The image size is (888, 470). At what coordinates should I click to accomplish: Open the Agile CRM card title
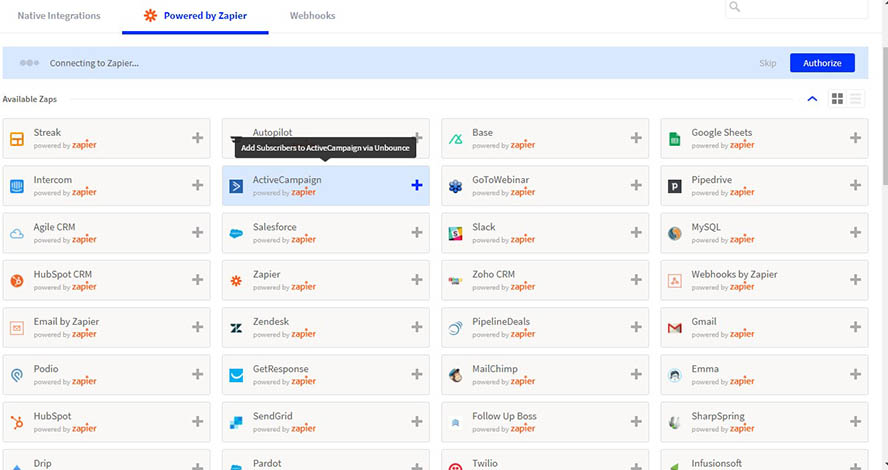54,227
